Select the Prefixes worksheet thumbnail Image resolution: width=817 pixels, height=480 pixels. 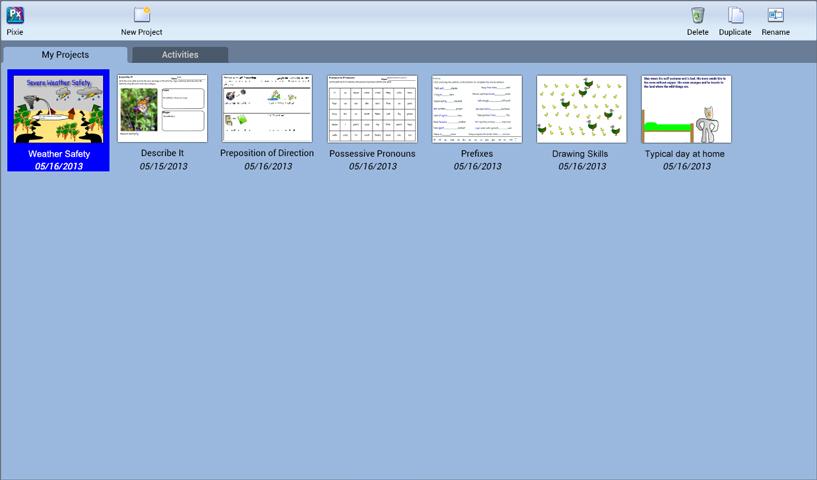point(477,109)
